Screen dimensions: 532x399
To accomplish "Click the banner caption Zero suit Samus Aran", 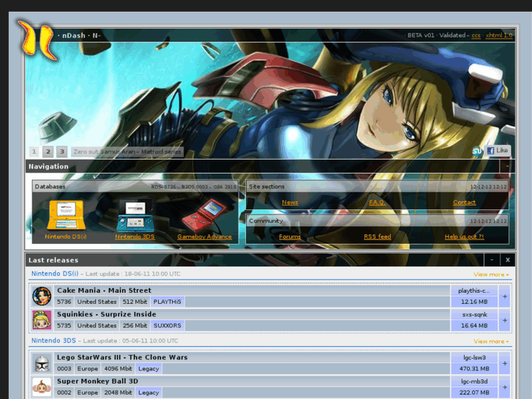I will pos(127,152).
